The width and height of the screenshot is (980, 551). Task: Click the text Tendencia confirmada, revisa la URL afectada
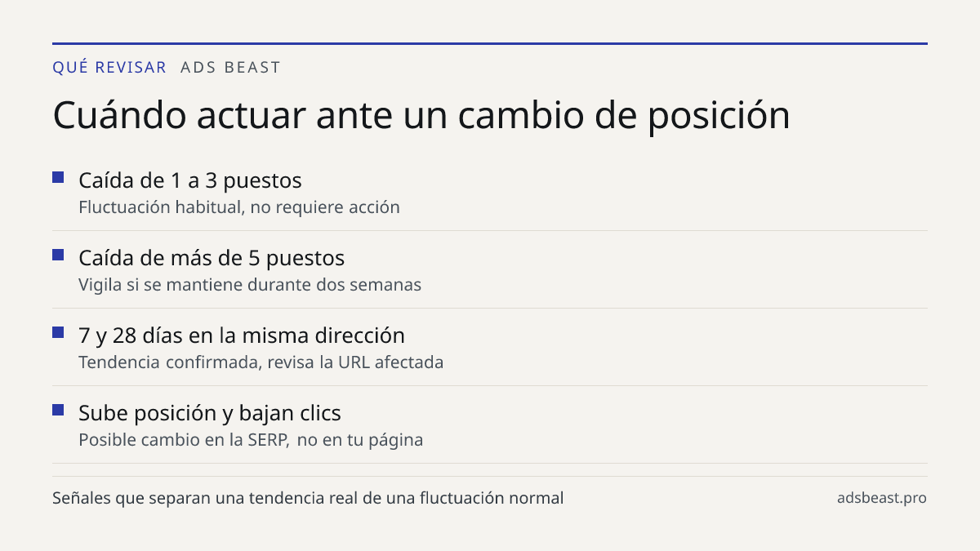point(261,362)
